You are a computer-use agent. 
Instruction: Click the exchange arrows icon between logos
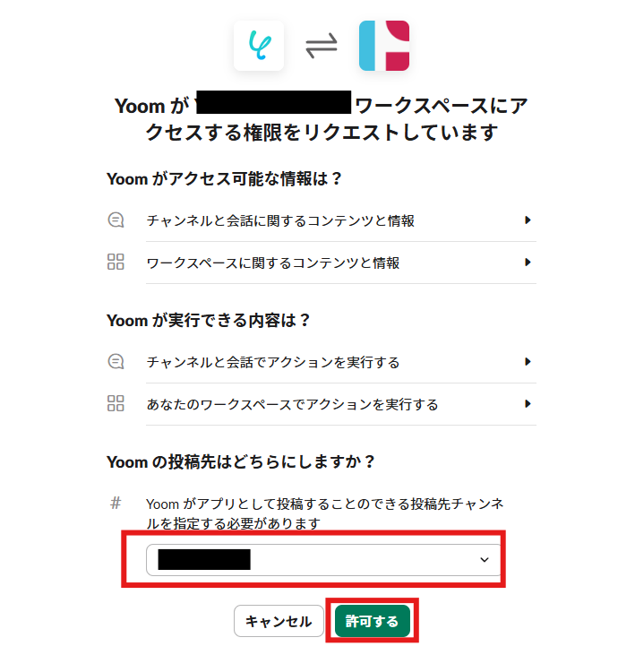[322, 46]
